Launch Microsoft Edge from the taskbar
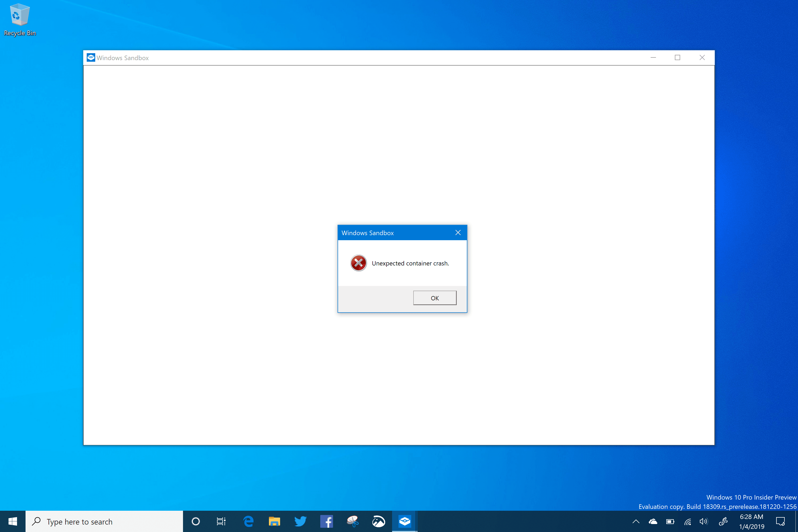 tap(248, 521)
